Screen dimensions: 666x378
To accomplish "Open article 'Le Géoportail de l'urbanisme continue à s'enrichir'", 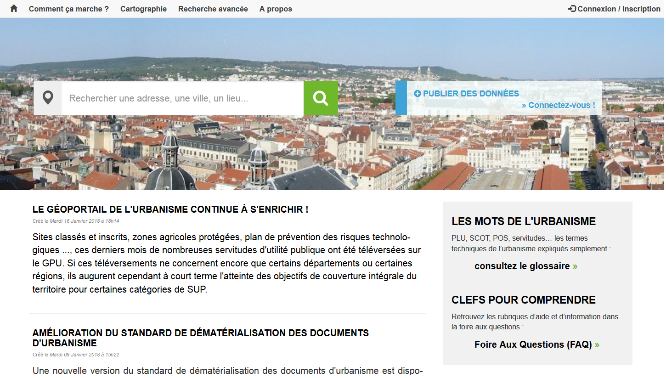I will click(x=170, y=209).
